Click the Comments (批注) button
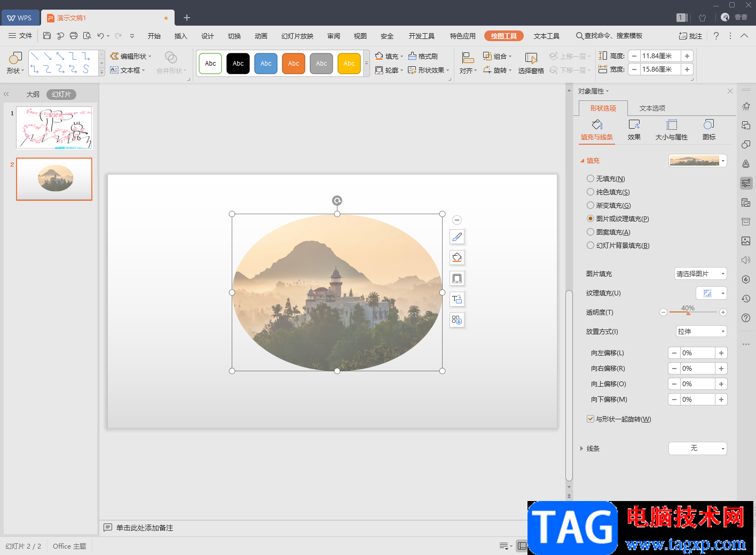756x555 pixels. (x=690, y=36)
